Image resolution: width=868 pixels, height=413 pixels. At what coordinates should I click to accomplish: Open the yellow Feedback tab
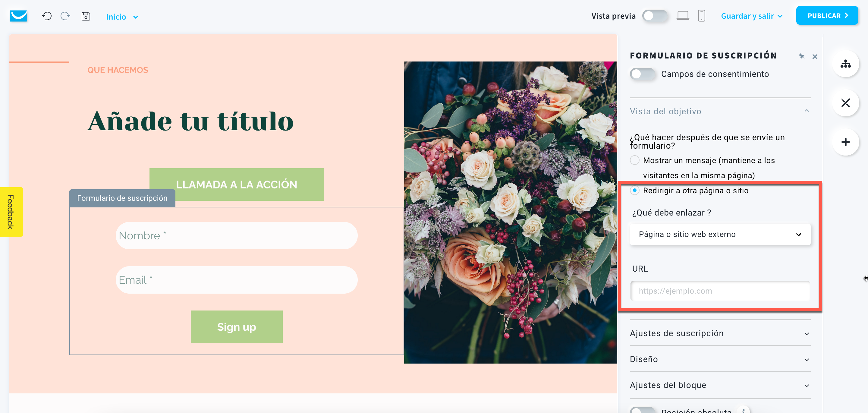pyautogui.click(x=11, y=212)
